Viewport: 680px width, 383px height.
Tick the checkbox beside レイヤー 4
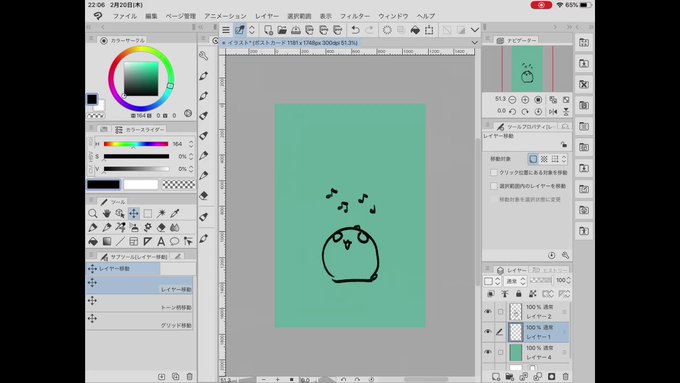[500, 352]
